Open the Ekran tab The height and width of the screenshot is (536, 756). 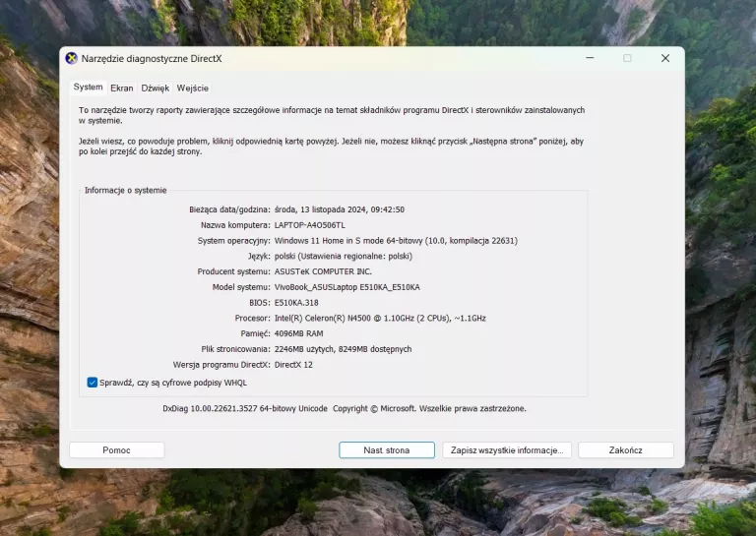pyautogui.click(x=121, y=89)
